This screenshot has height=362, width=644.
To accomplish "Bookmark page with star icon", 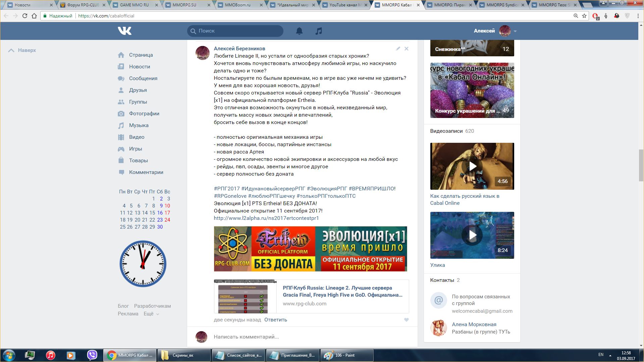I will point(584,16).
